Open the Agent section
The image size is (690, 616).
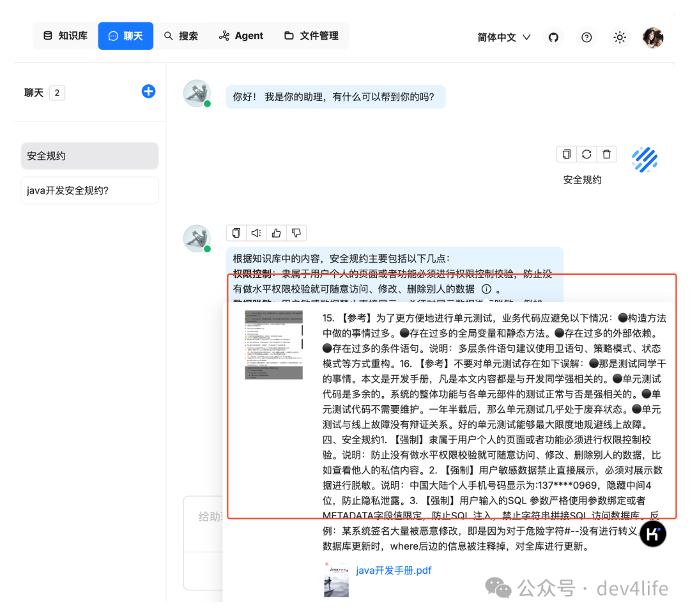tap(241, 36)
